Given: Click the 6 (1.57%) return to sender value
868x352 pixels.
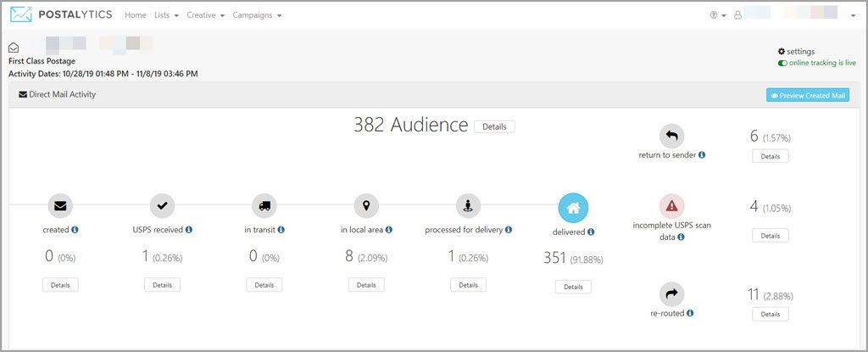Looking at the screenshot, I should click(770, 137).
